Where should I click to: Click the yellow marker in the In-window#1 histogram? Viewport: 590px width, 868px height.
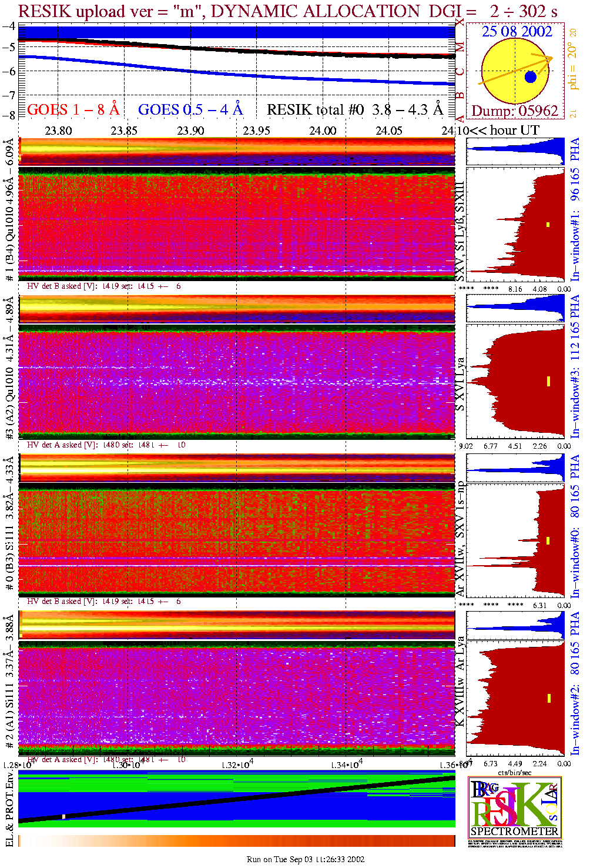click(x=548, y=224)
